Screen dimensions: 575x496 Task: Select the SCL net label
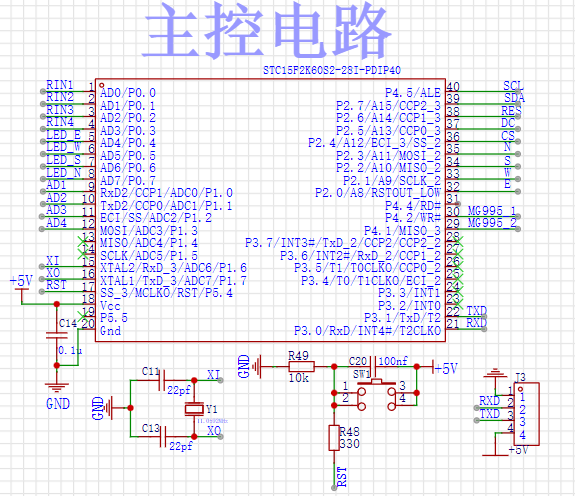pyautogui.click(x=513, y=86)
